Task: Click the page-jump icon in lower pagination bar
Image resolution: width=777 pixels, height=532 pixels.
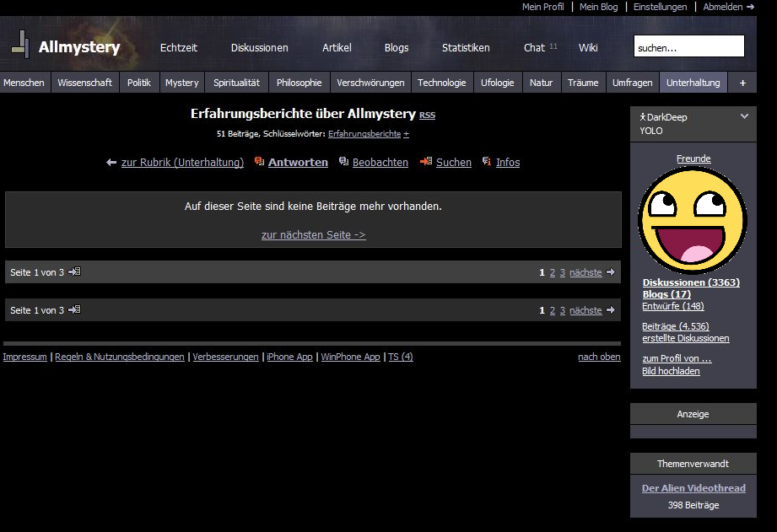Action: 74,309
